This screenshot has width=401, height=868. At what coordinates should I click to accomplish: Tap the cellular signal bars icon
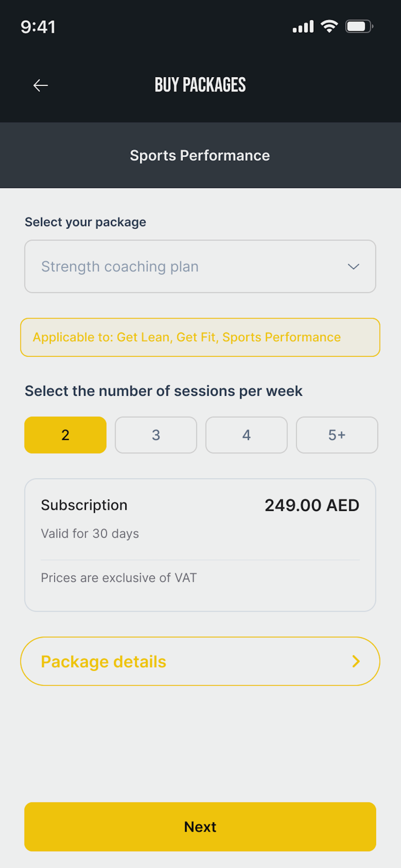point(303,27)
